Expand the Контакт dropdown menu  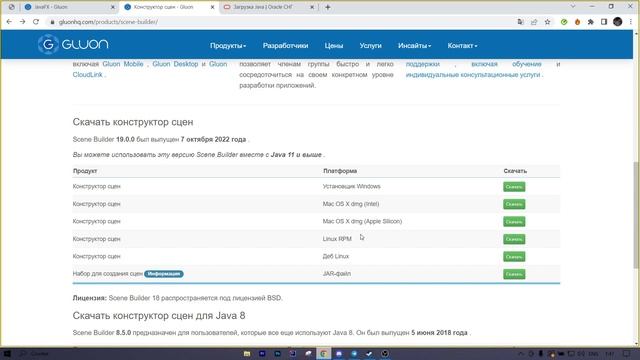(462, 46)
